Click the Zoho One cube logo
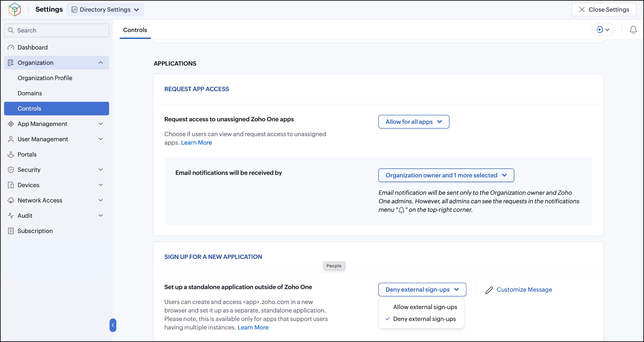644x342 pixels. point(14,9)
